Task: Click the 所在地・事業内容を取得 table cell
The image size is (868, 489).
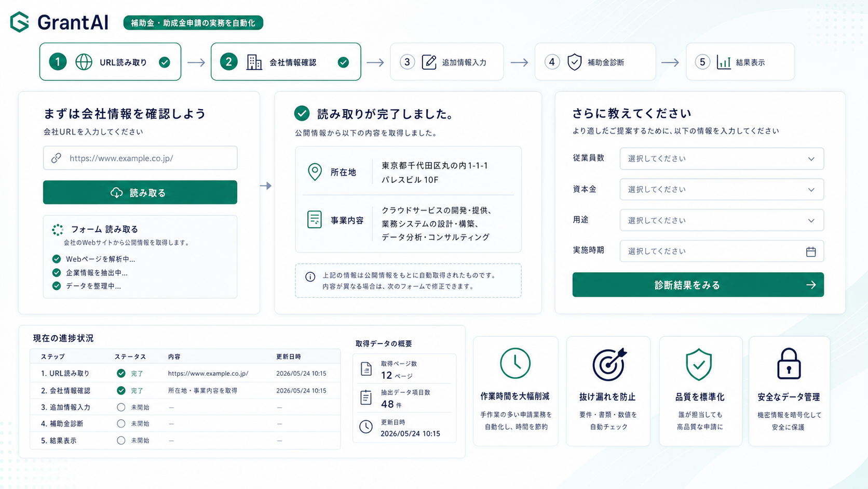Action: click(x=202, y=390)
